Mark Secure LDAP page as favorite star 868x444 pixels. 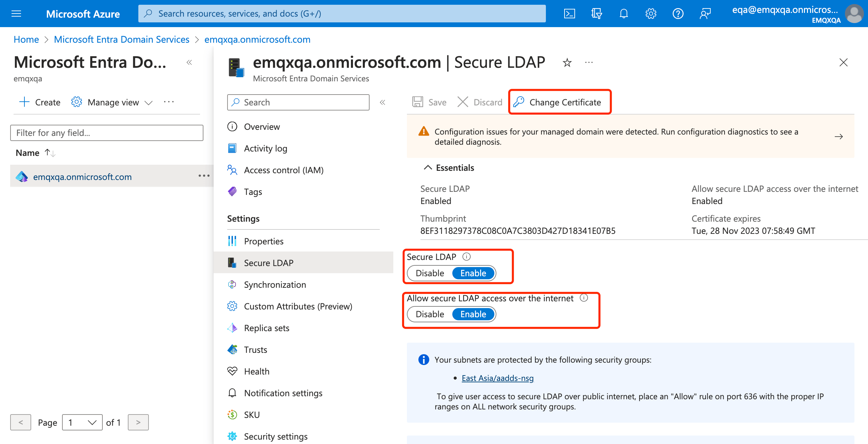(x=567, y=62)
